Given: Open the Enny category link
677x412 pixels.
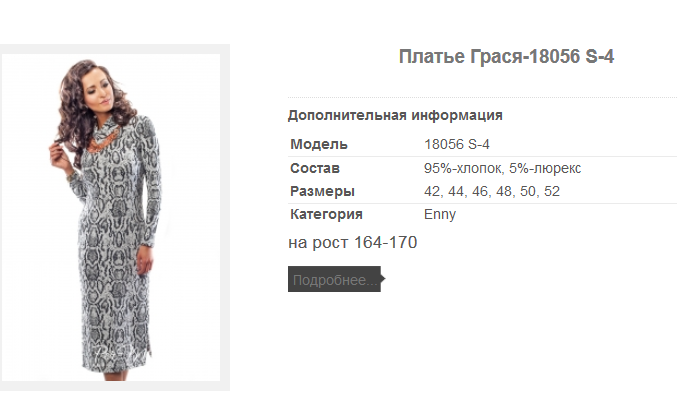Looking at the screenshot, I should [440, 214].
